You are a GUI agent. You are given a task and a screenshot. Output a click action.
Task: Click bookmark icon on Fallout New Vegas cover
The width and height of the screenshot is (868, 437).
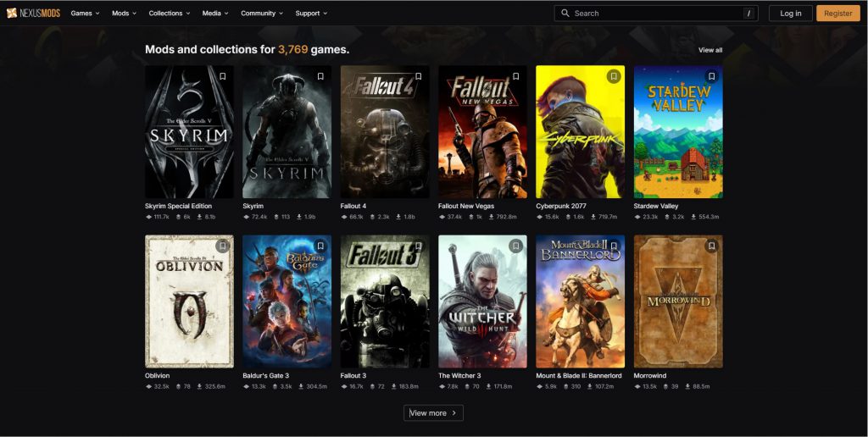pyautogui.click(x=515, y=76)
